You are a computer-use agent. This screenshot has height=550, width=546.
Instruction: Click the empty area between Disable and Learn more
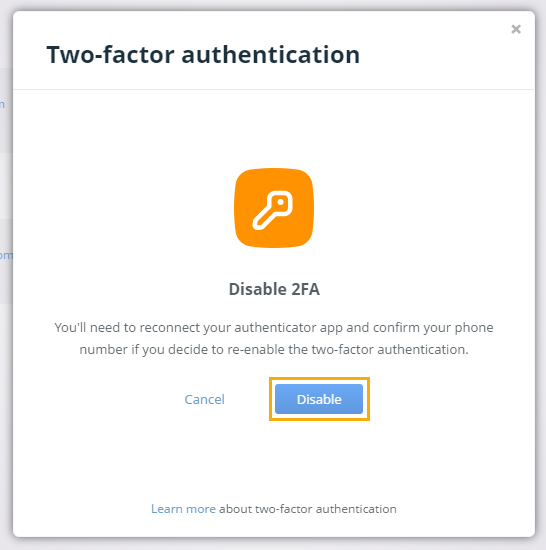(274, 461)
